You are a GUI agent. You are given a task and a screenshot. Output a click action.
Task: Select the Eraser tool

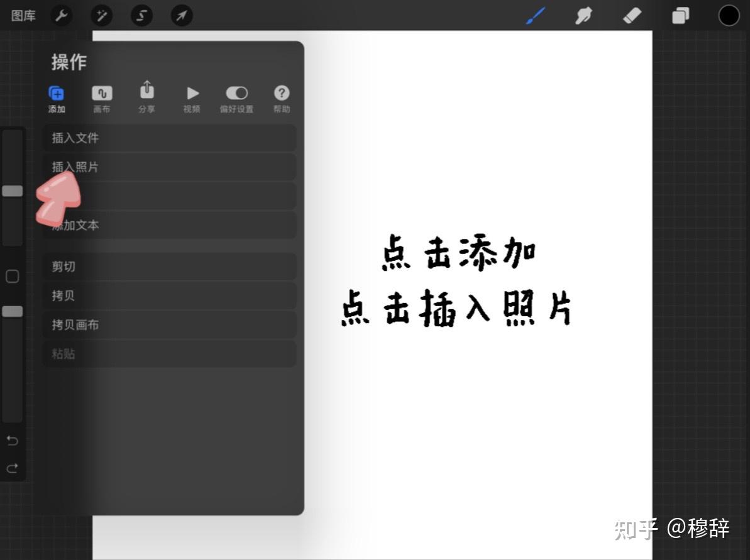632,16
